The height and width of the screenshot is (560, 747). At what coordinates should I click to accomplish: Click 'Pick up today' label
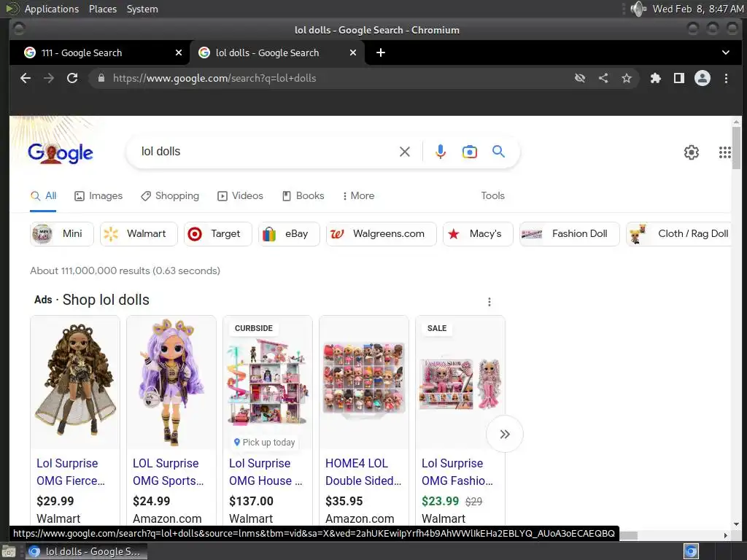pyautogui.click(x=264, y=443)
